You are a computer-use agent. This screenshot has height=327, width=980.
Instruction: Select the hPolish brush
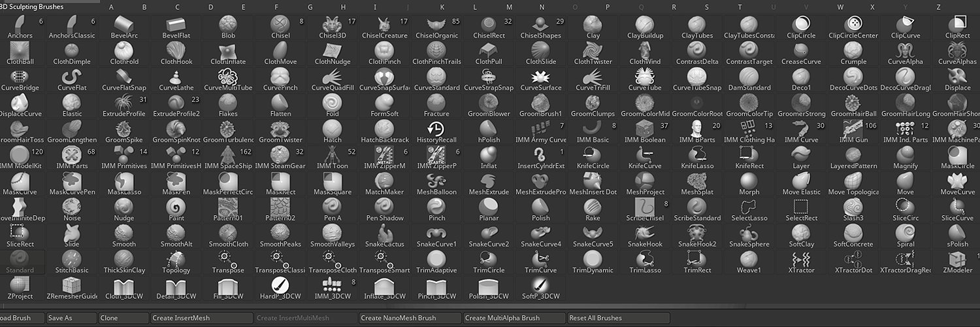489,132
